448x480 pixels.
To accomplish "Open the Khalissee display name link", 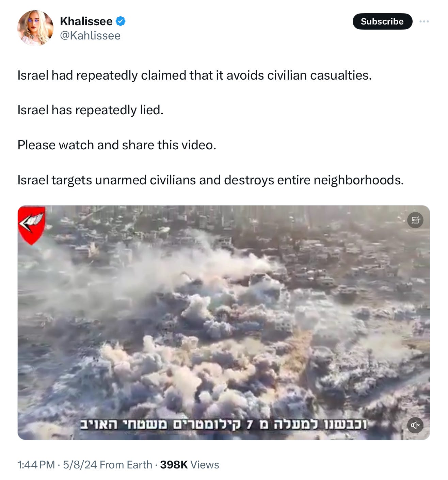I will point(86,21).
